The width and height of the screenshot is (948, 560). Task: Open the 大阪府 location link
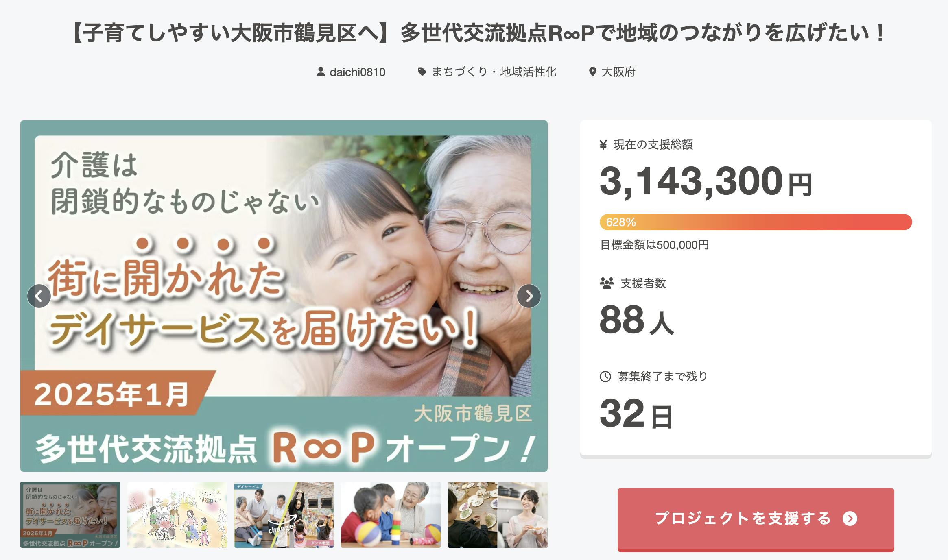click(x=618, y=72)
